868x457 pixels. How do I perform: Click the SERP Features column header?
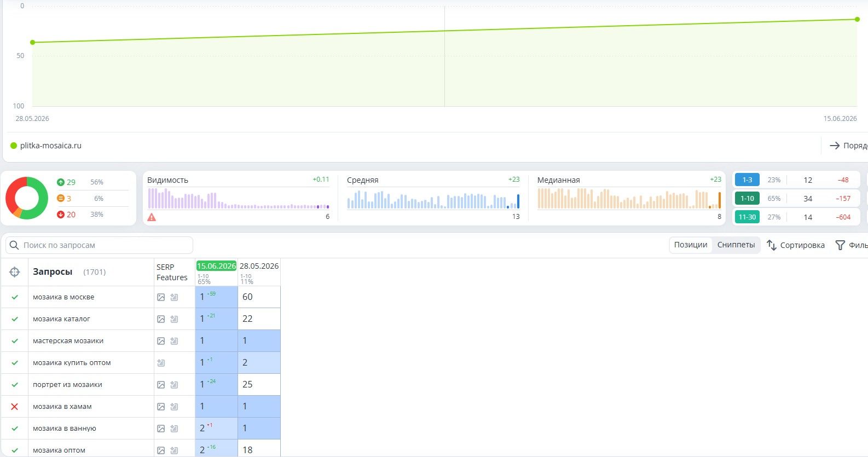click(172, 272)
